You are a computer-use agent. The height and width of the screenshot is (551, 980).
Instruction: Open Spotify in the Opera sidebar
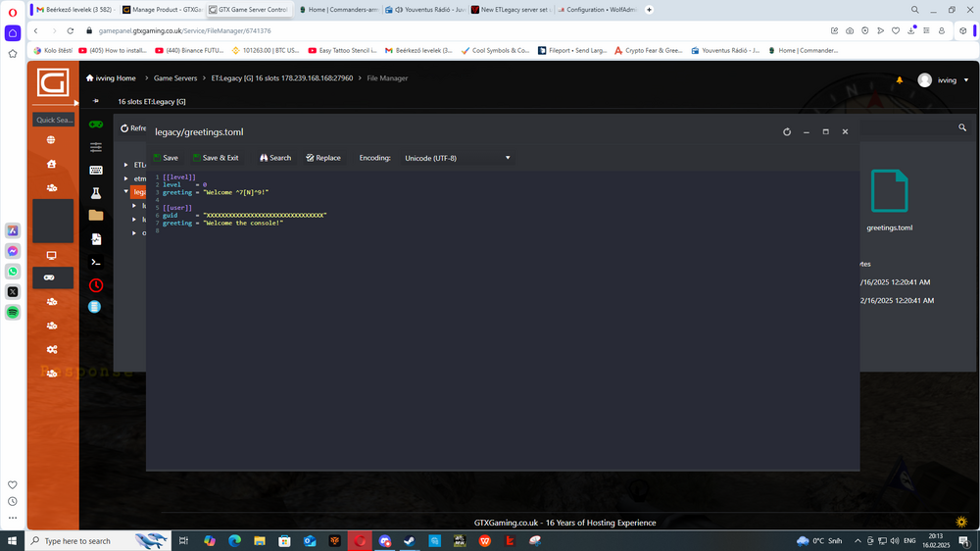(x=13, y=312)
